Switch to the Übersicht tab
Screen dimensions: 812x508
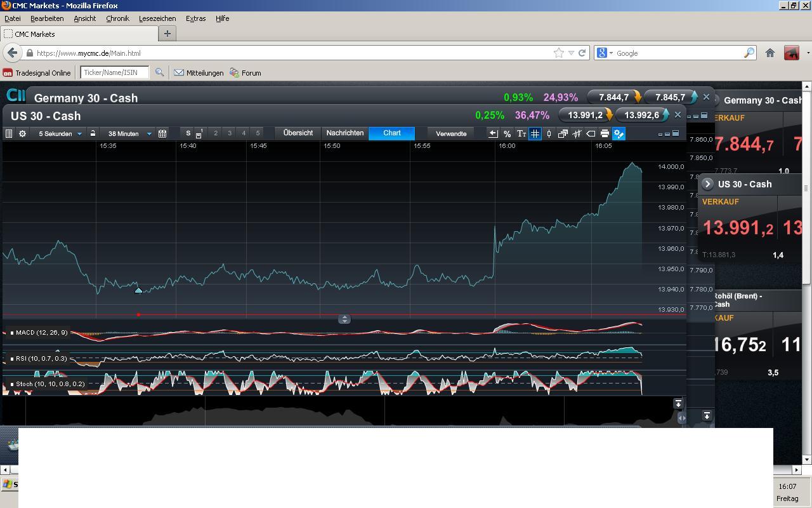tap(298, 133)
